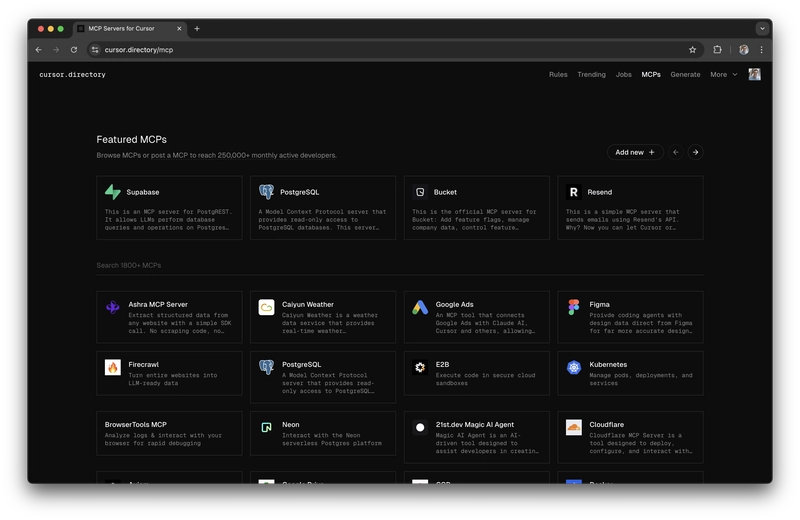Click the Featured MCPs heading
The height and width of the screenshot is (520, 800).
[x=132, y=139]
